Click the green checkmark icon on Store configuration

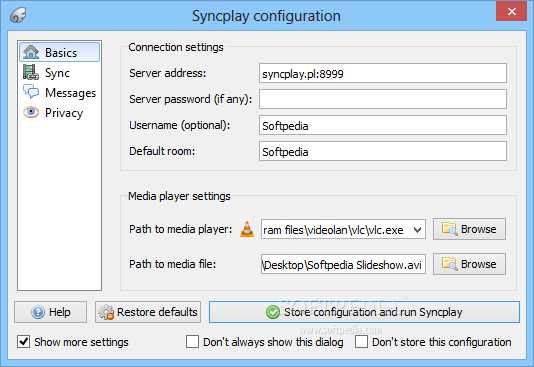point(273,312)
